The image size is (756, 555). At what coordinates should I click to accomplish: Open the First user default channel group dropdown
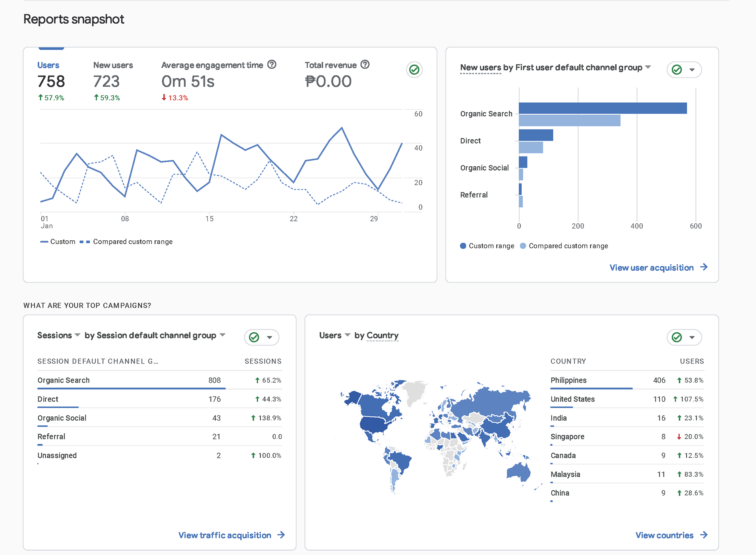[649, 67]
